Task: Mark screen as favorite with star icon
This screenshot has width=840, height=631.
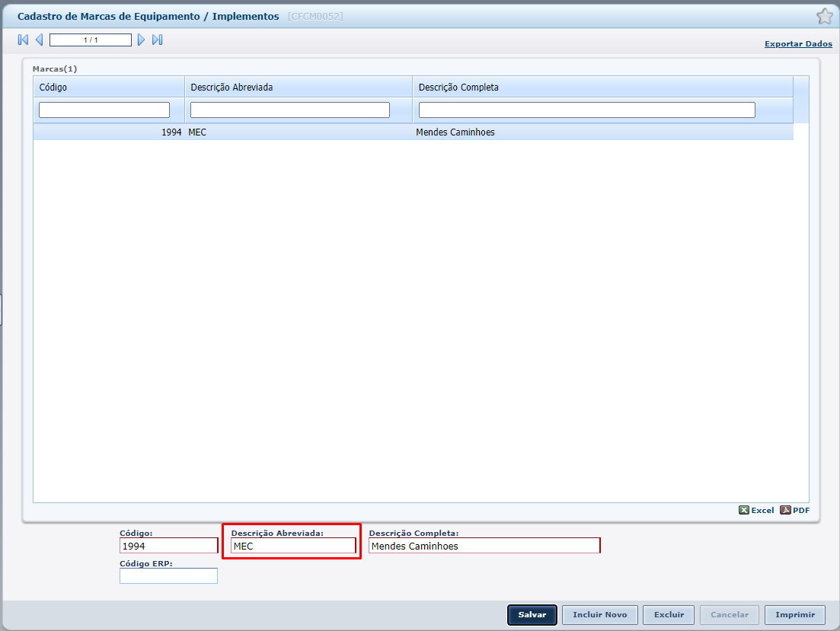Action: (825, 16)
